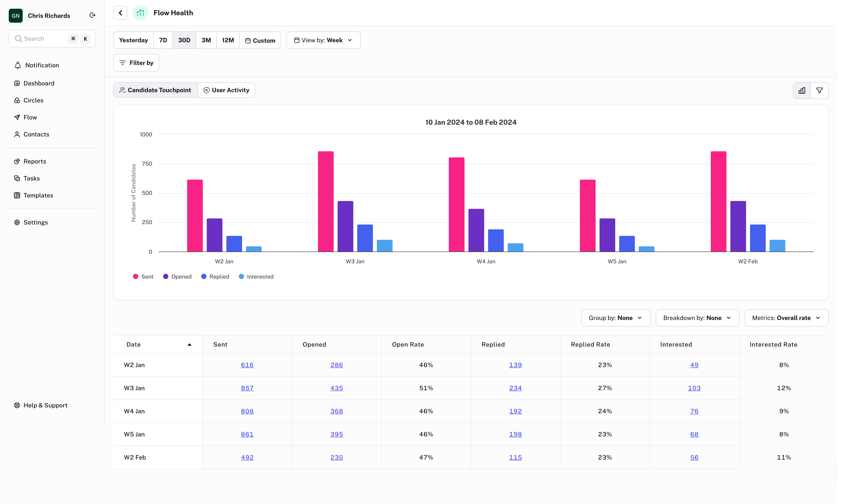The image size is (844, 504).
Task: Open Metrics Overall rate dropdown
Action: (786, 318)
